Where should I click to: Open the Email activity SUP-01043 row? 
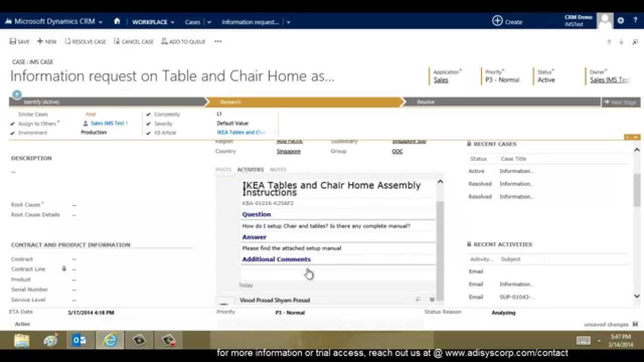[x=548, y=297]
